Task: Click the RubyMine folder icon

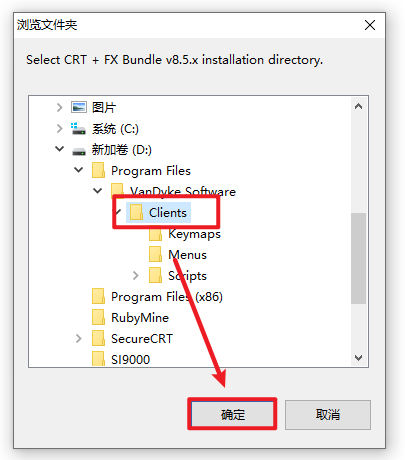Action: [x=98, y=317]
